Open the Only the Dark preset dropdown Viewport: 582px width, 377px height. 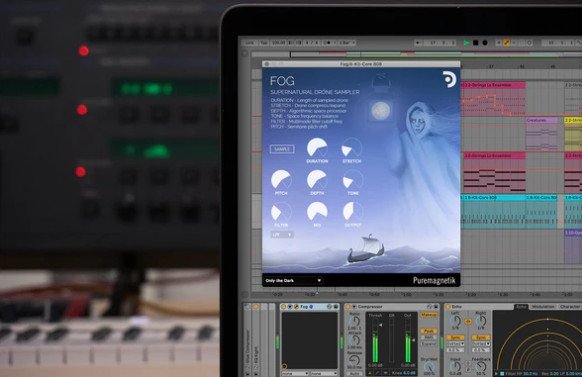293,281
